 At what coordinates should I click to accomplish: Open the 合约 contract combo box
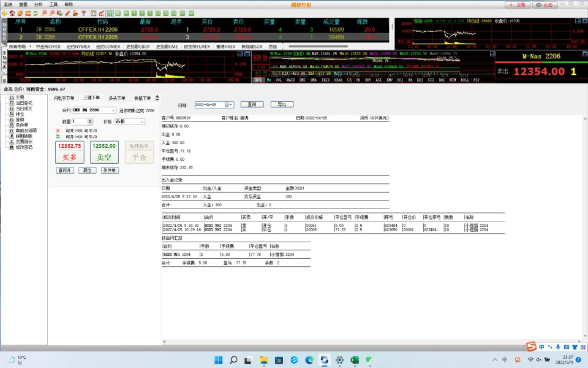tap(94, 110)
